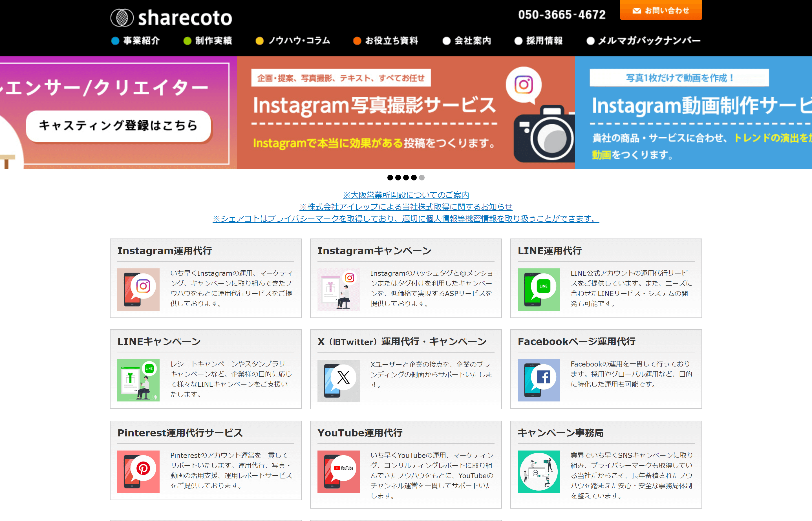Click the 企画・提案、写真撮影、テキスト label
Image resolution: width=812 pixels, height=521 pixels.
(341, 78)
